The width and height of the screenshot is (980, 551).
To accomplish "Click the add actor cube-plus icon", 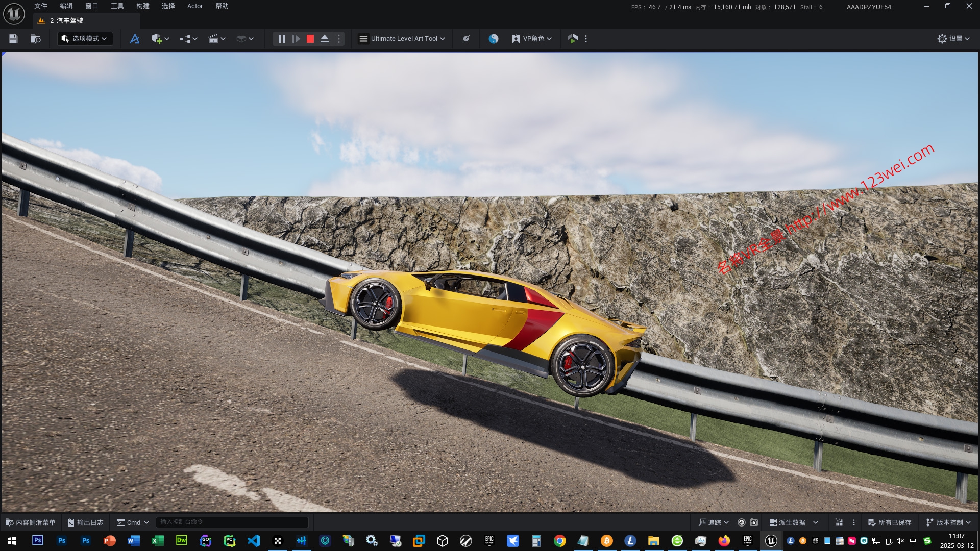I will coord(157,39).
